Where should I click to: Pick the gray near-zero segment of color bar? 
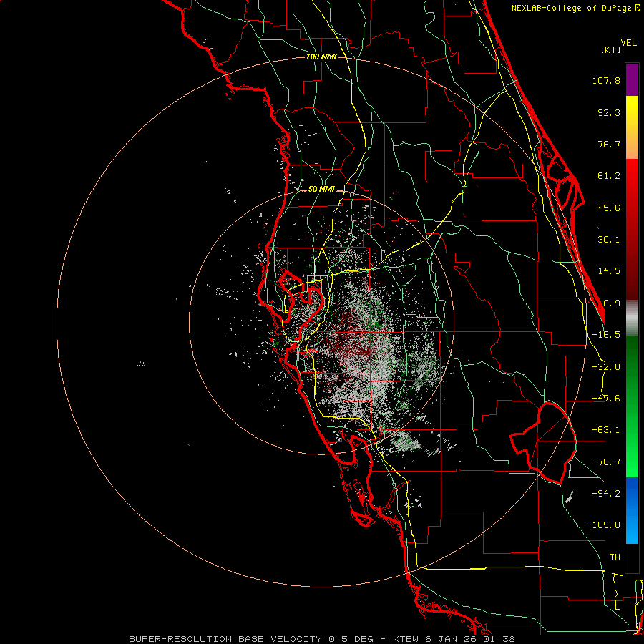632,318
